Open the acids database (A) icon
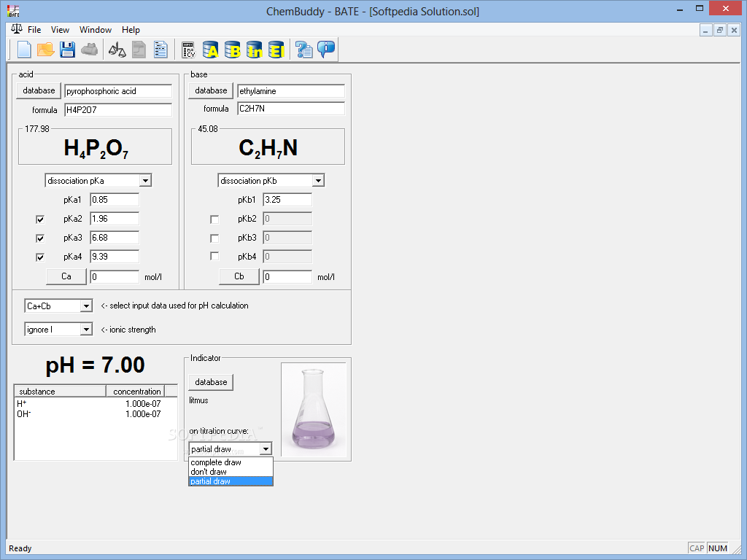This screenshot has width=747, height=560. click(211, 50)
